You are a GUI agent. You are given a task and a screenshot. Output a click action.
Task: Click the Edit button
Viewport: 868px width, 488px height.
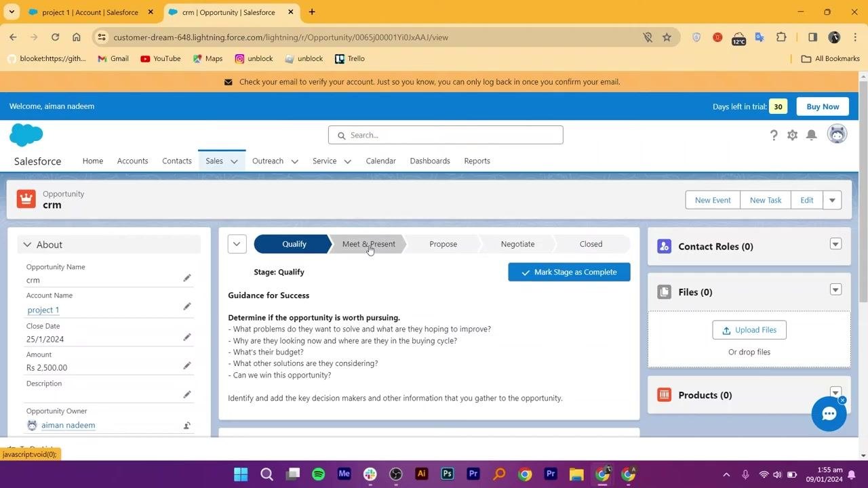[x=806, y=200]
